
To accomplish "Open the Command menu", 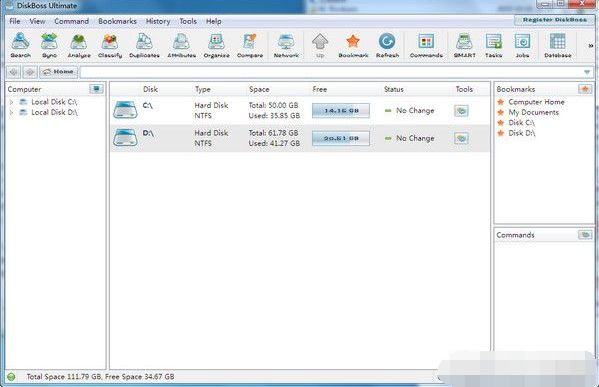I will tap(71, 21).
